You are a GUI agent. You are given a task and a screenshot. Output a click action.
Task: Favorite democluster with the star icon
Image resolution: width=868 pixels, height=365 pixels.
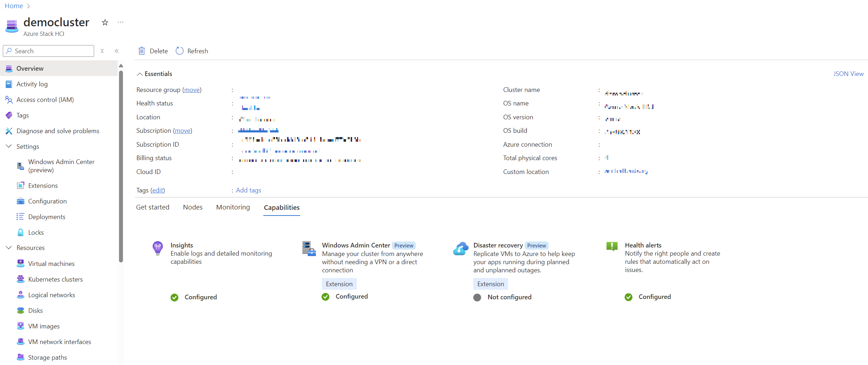click(105, 22)
